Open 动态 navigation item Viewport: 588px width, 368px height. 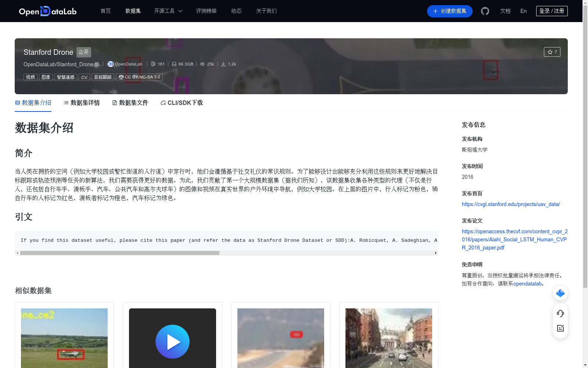click(236, 11)
